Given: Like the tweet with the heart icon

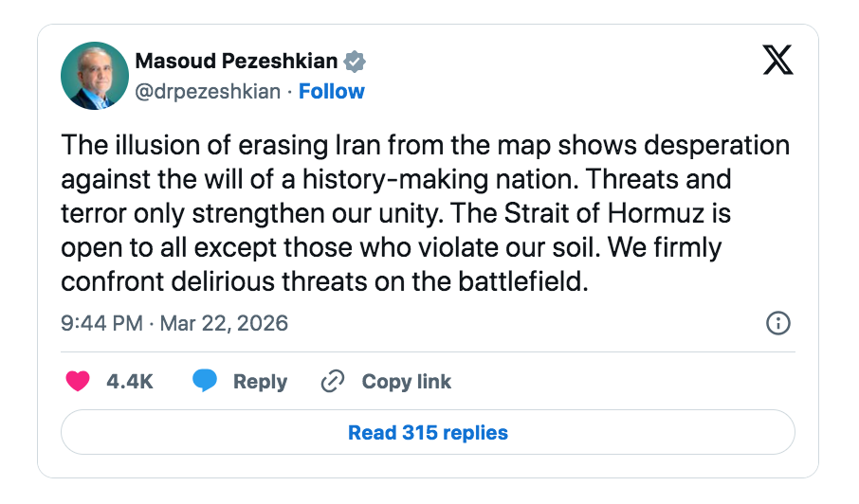Looking at the screenshot, I should pyautogui.click(x=78, y=382).
